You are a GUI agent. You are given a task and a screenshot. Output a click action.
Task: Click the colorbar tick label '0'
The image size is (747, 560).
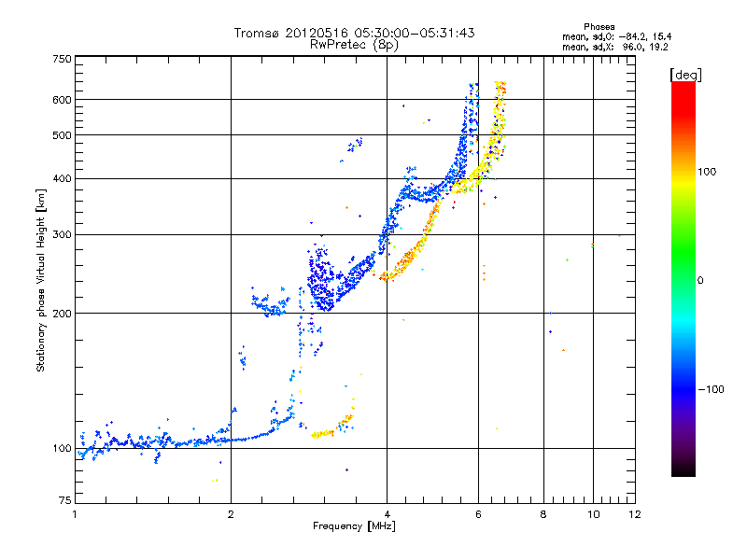700,281
